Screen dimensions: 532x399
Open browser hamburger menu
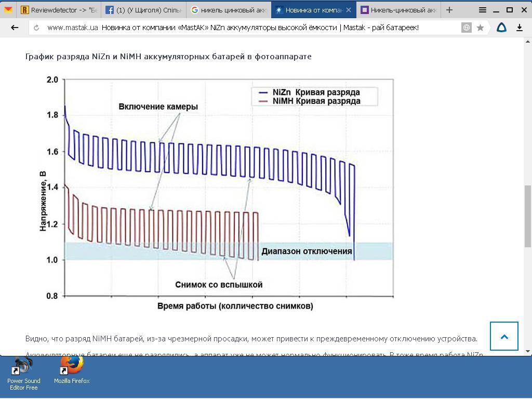[483, 10]
